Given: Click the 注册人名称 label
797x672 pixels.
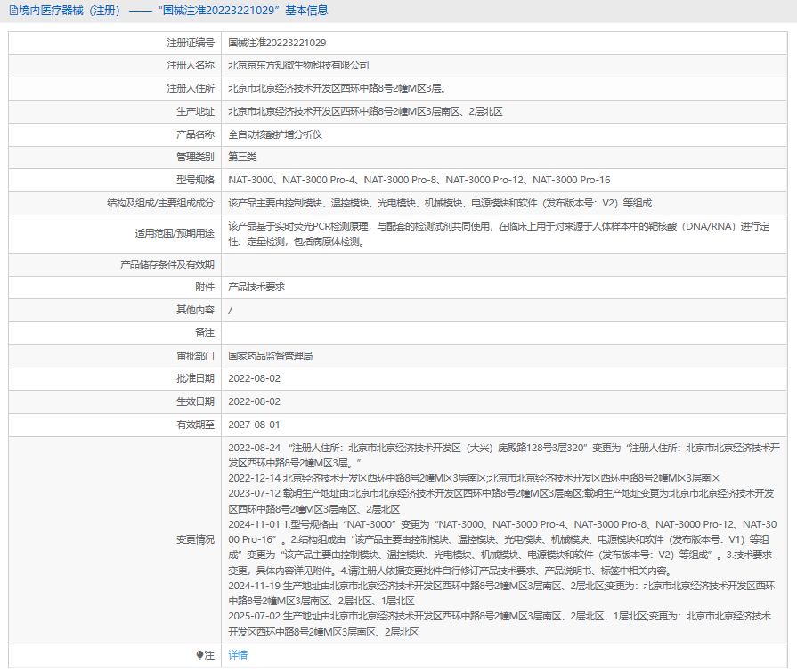Looking at the screenshot, I should pyautogui.click(x=191, y=65).
